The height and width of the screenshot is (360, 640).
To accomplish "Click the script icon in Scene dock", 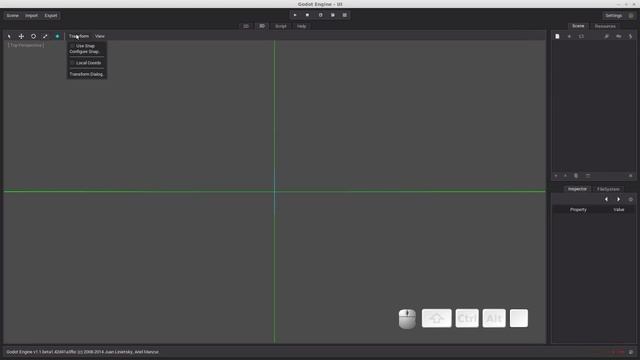I will [x=631, y=36].
